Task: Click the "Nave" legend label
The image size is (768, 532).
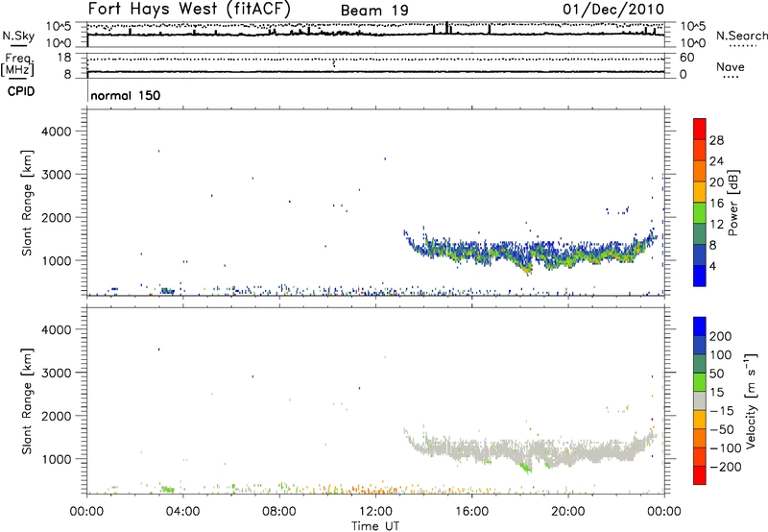Action: 731,67
